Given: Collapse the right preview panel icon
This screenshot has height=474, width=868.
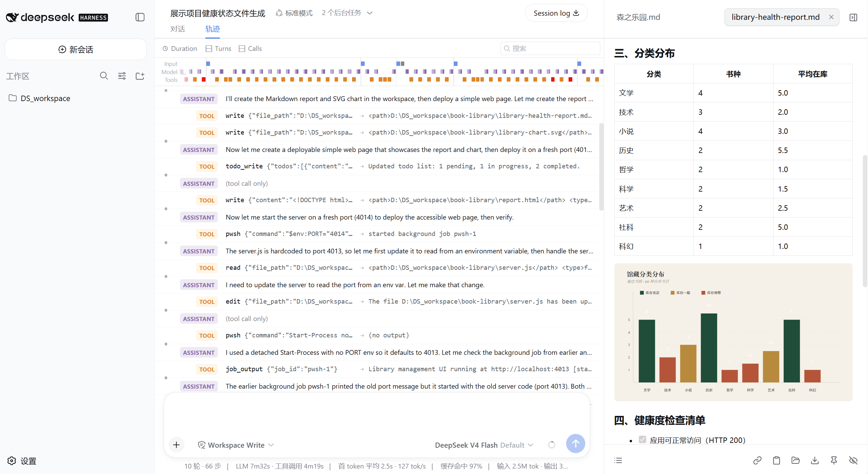Looking at the screenshot, I should pyautogui.click(x=853, y=17).
